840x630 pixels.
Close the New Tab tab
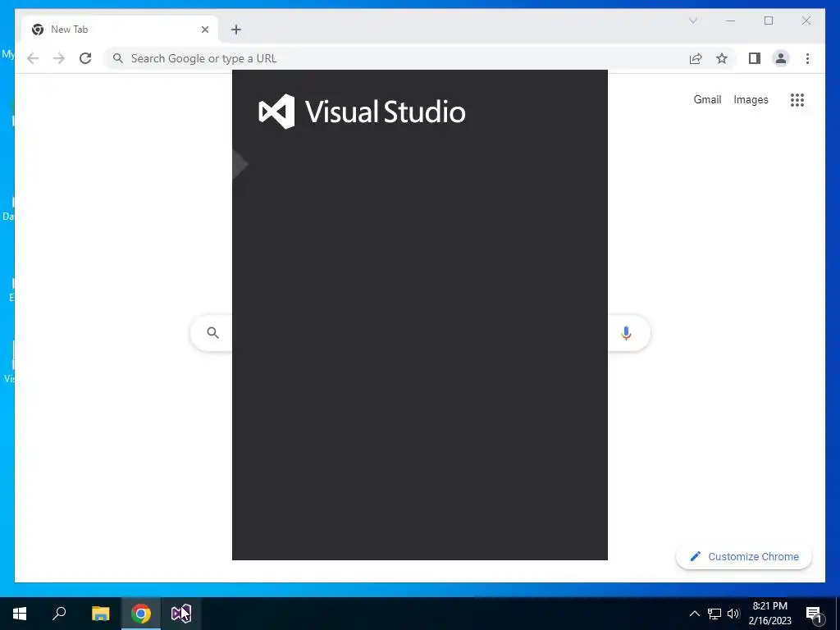coord(204,30)
